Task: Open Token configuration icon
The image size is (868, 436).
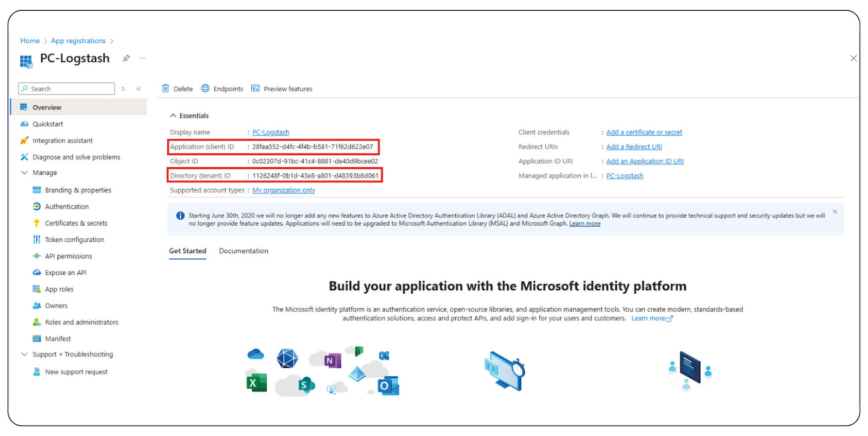Action: tap(37, 239)
